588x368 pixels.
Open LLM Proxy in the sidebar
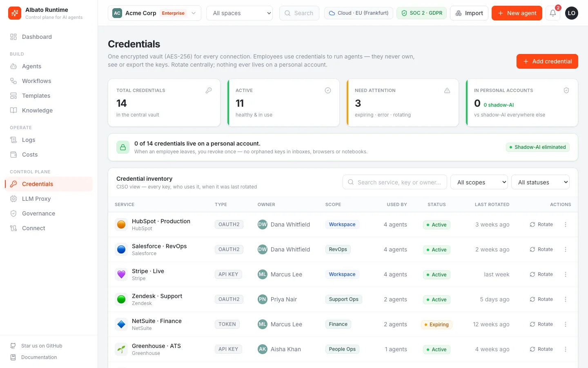pyautogui.click(x=49, y=199)
